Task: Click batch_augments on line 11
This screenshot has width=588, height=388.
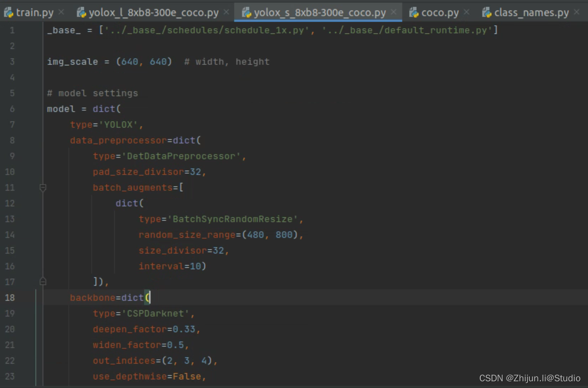Action: click(132, 188)
